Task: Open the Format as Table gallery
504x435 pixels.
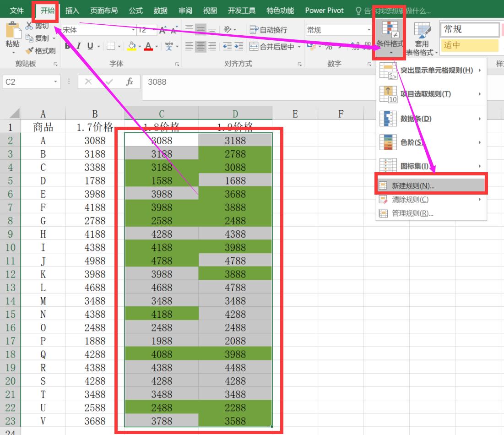Action: tap(422, 38)
